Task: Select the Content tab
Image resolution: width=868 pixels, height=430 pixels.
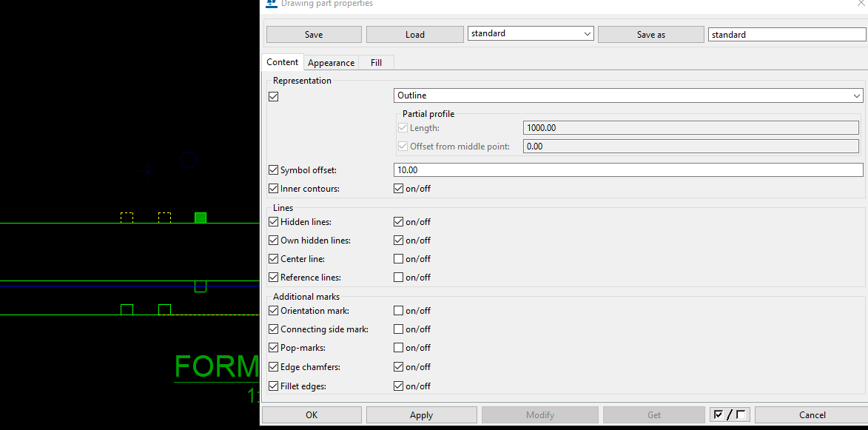Action: (282, 62)
